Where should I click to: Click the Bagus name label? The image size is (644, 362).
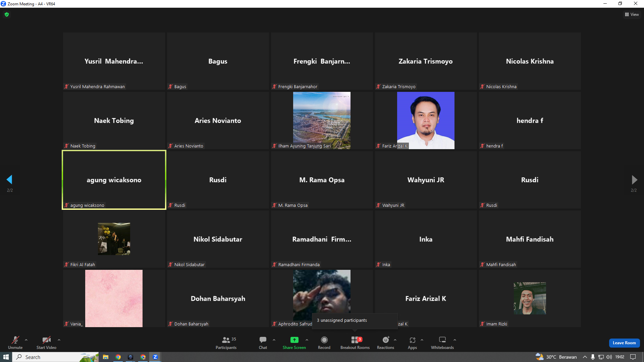(x=180, y=86)
